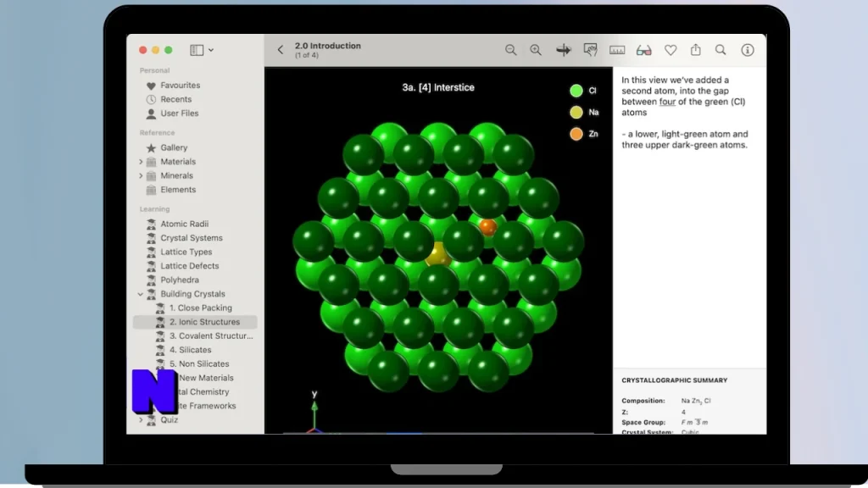Click the Quiz graduate icon
Screen dimensions: 868x488
(151, 419)
